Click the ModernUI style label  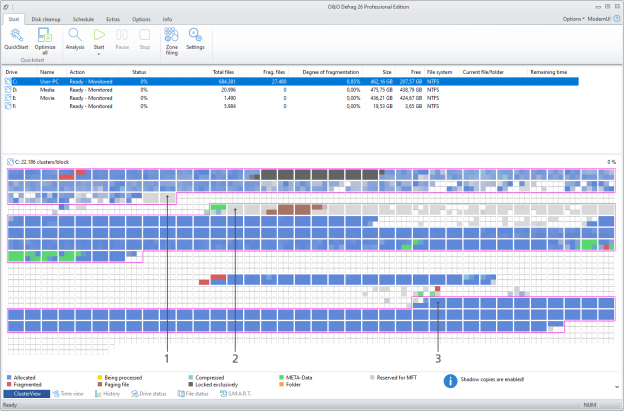(599, 19)
